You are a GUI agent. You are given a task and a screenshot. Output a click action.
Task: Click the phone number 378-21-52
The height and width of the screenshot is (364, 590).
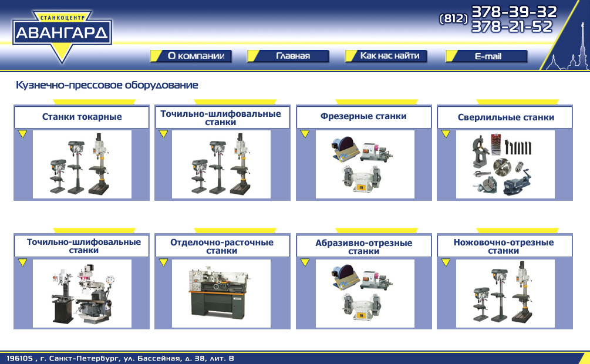coord(512,26)
